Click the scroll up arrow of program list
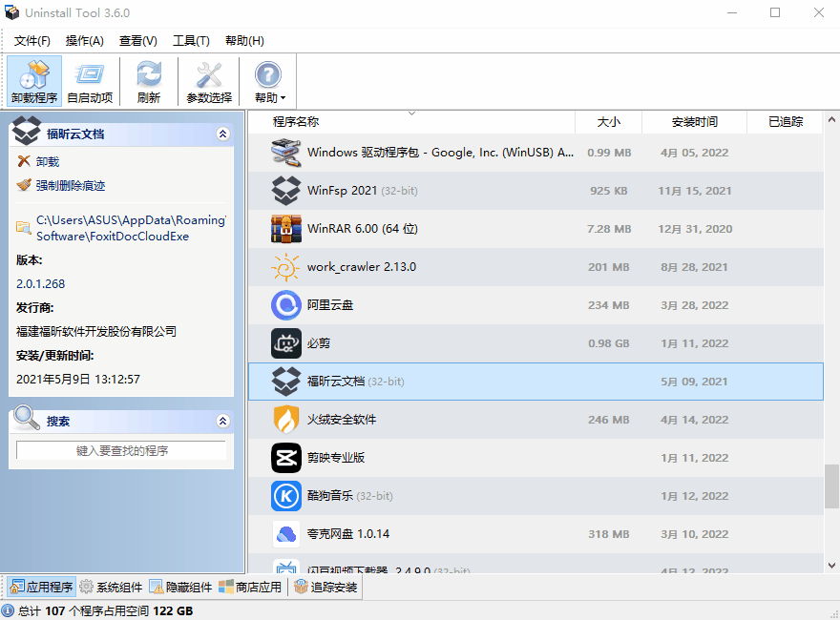Viewport: 840px width, 620px height. (x=831, y=119)
